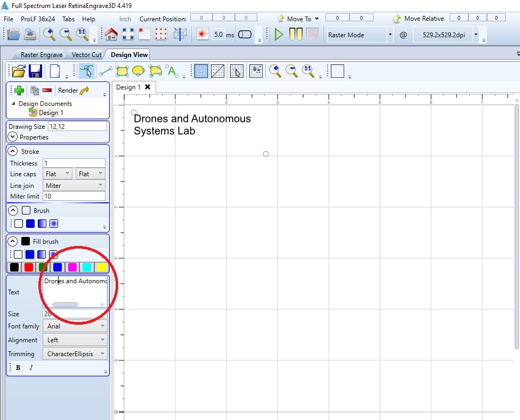Select the text tool letter A
Viewport: 520px width, 420px height.
click(172, 71)
